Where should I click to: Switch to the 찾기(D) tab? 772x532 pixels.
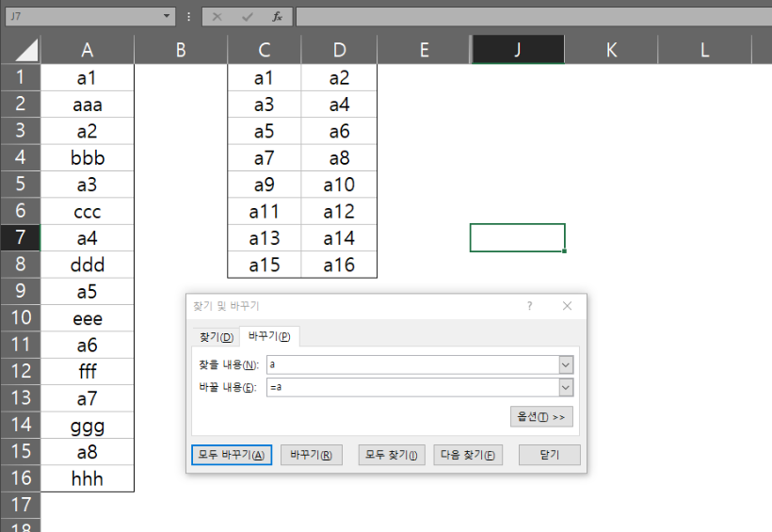click(217, 337)
